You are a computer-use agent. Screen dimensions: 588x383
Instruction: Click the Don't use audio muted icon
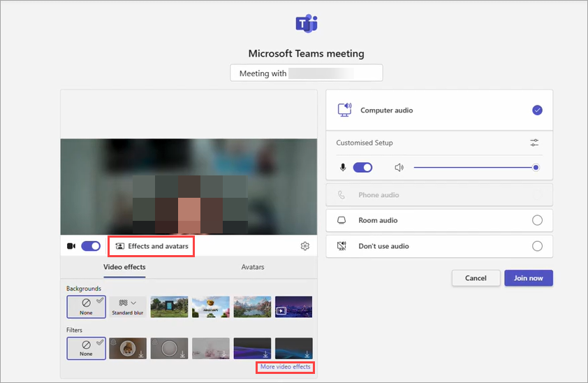coord(341,246)
